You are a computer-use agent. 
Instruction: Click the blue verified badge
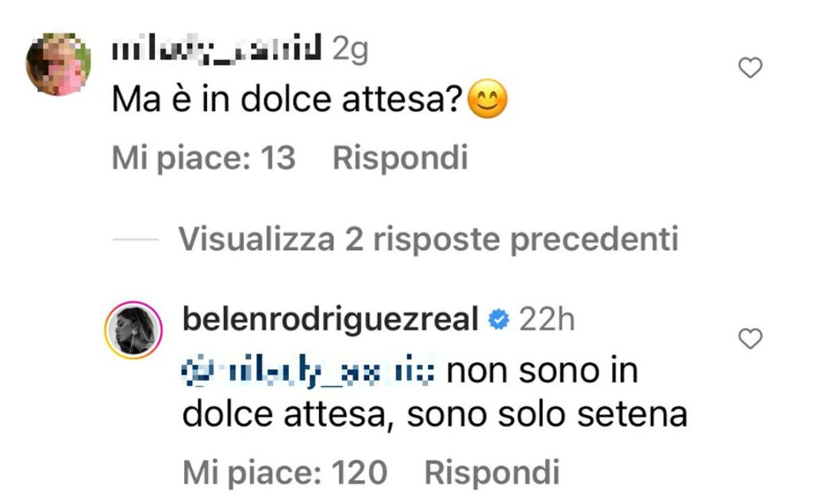pos(499,320)
